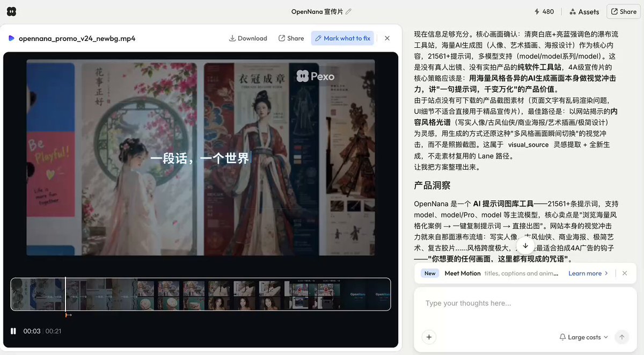
Task: Edit project title with pencil icon
Action: [x=348, y=11]
